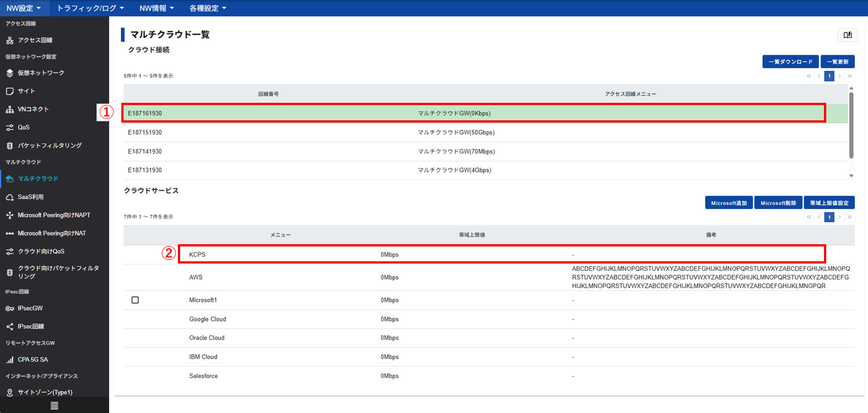Expand the 各種設定 dropdown menu
Image resolution: width=868 pixels, height=413 pixels.
click(x=208, y=8)
